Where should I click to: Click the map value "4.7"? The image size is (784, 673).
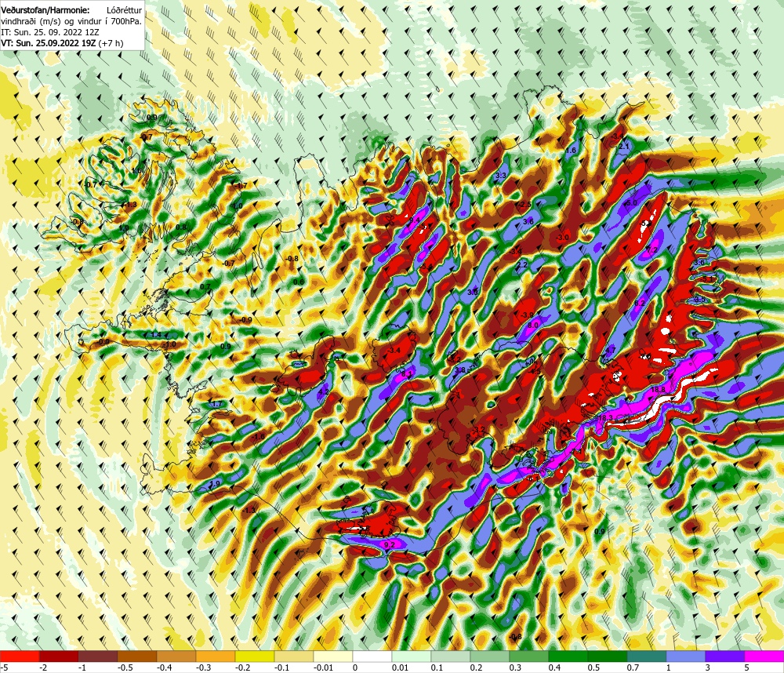(610, 351)
